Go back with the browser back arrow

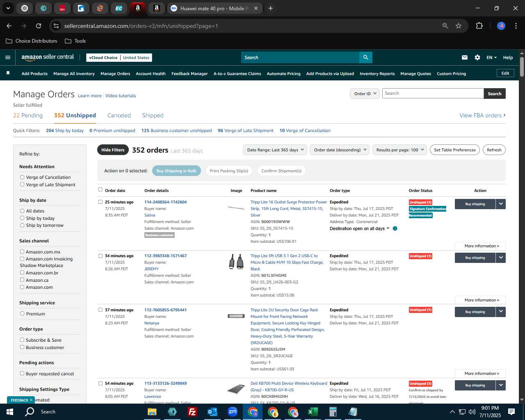9,26
